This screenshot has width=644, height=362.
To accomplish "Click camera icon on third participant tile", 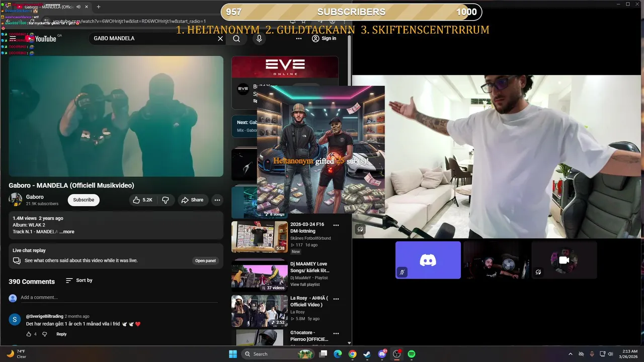I will pos(564,260).
